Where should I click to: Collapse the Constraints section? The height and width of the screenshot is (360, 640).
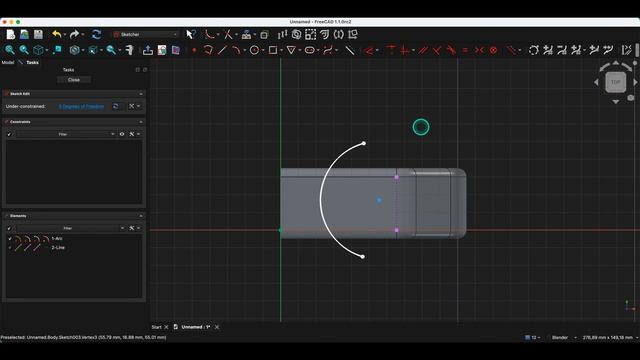click(141, 122)
